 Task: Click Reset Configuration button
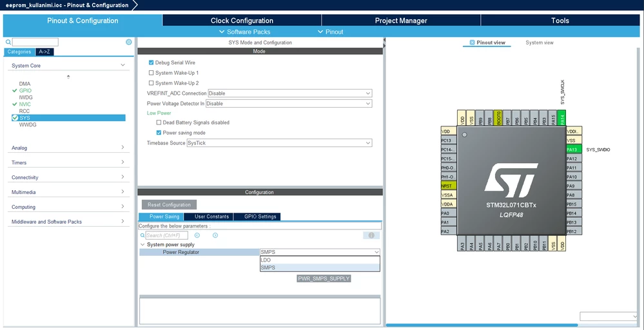coord(169,205)
